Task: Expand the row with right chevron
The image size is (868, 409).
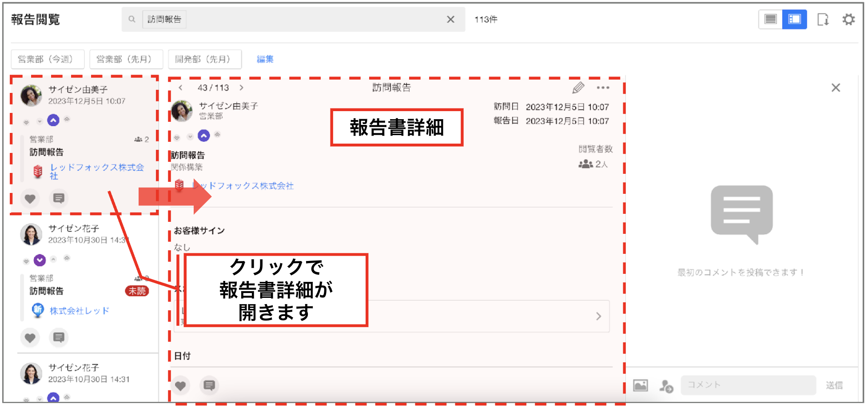Action: pyautogui.click(x=598, y=316)
